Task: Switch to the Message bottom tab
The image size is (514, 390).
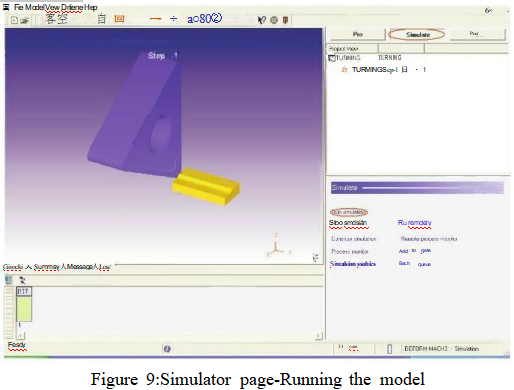Action: click(x=79, y=267)
